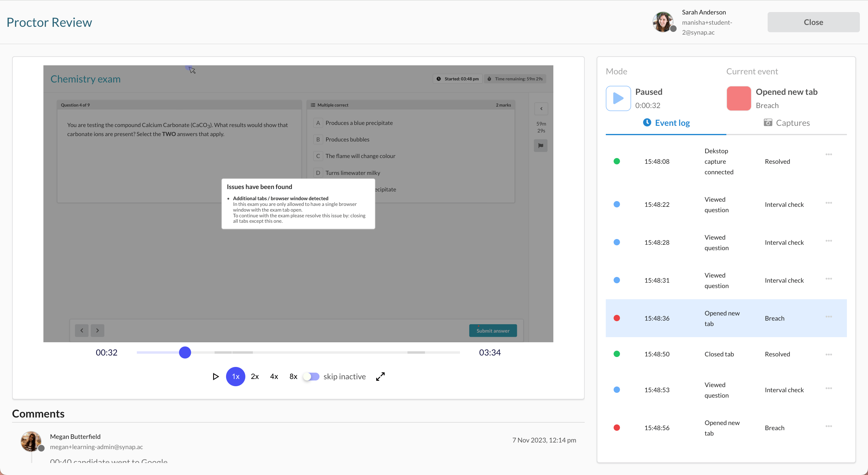This screenshot has width=868, height=475.
Task: Collapse exam sidebar with left chevron
Action: coord(541,109)
